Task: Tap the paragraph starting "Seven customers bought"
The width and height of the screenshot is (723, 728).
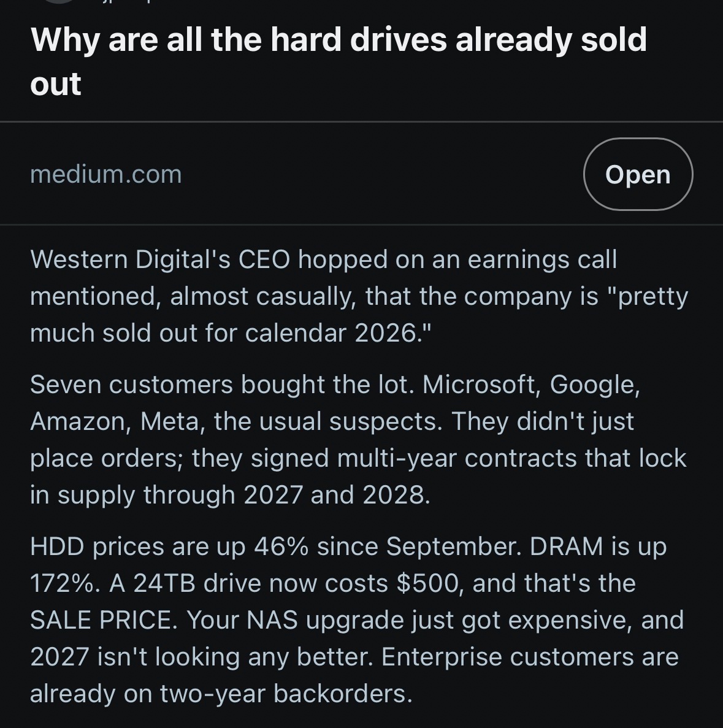Action: click(x=359, y=440)
